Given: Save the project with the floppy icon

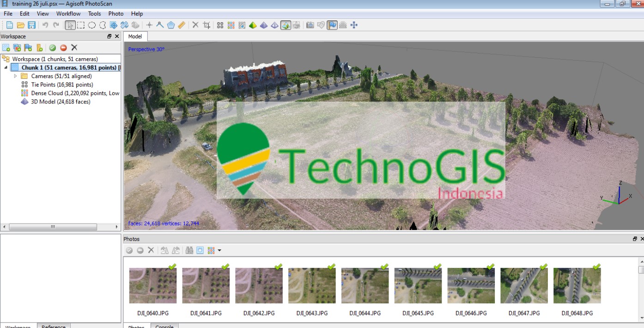Looking at the screenshot, I should (x=31, y=25).
